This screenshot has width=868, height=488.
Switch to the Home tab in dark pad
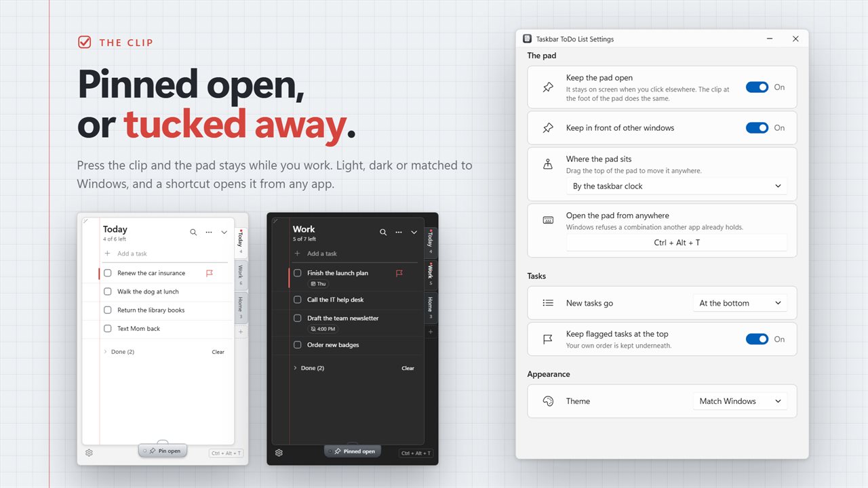tap(431, 307)
